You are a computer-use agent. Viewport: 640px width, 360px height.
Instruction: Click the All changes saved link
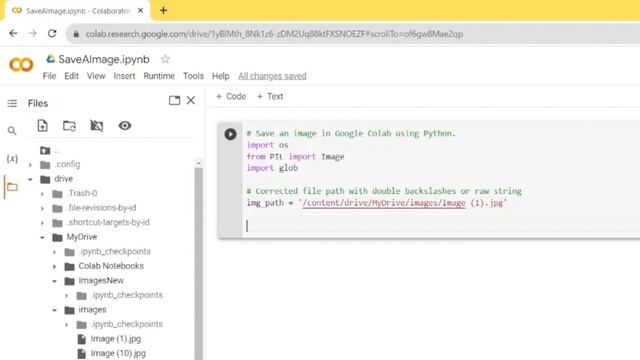[272, 76]
